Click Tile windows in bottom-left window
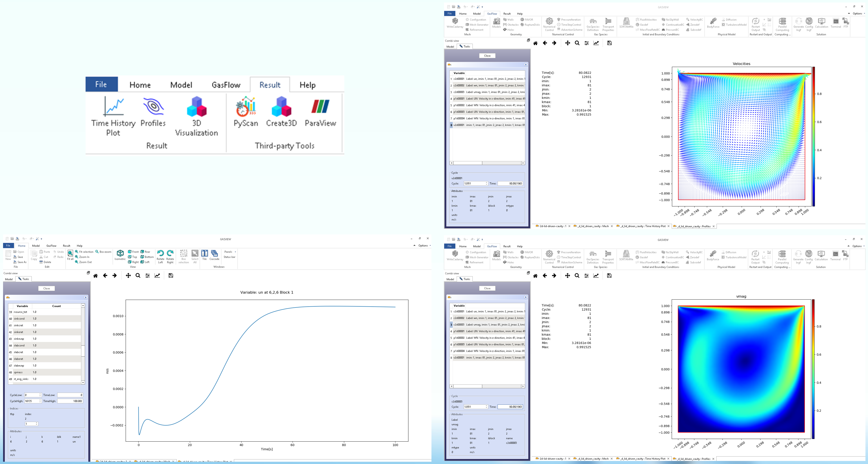 point(205,255)
